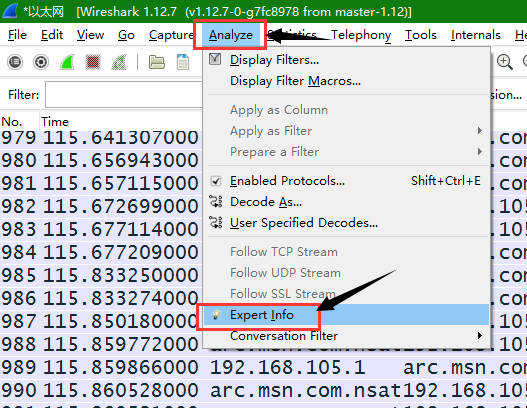
Task: Click inside the Filter input field
Action: point(124,94)
